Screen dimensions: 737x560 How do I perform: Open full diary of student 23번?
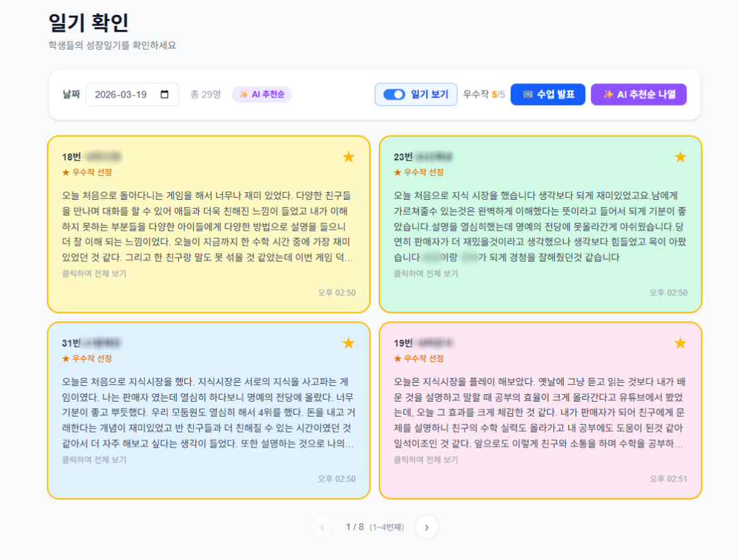click(x=426, y=274)
